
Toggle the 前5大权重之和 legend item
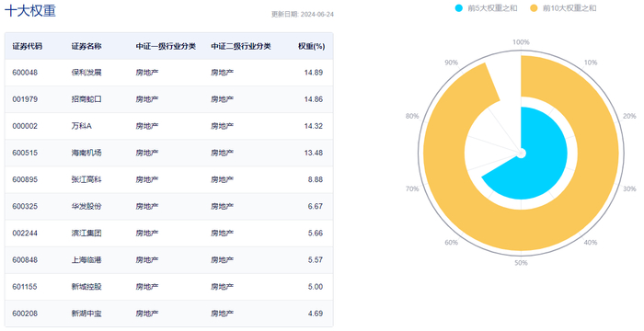click(487, 8)
